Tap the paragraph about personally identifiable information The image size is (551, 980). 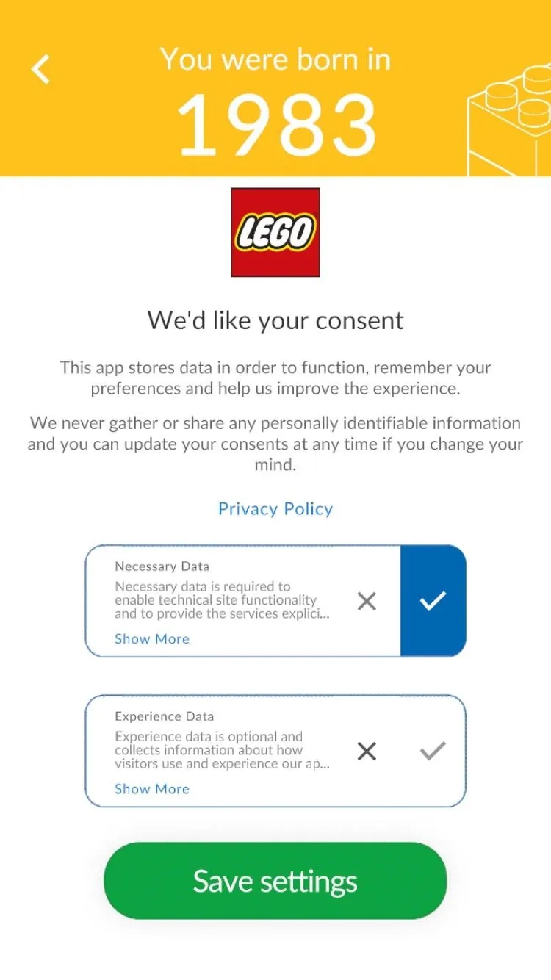point(275,444)
